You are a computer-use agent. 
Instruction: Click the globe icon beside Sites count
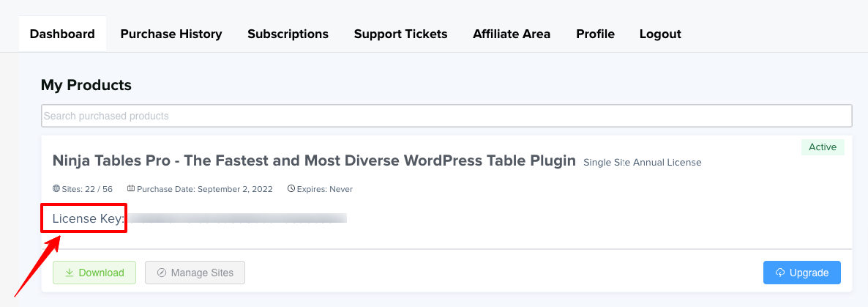pyautogui.click(x=56, y=189)
